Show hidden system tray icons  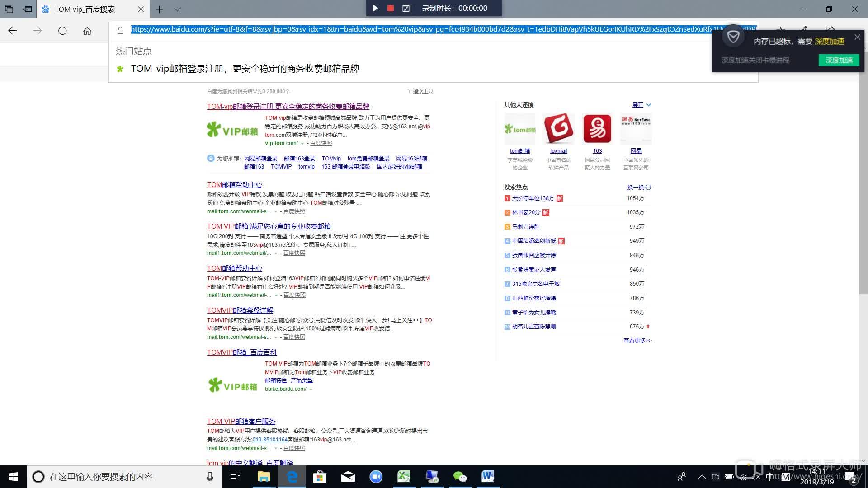702,477
